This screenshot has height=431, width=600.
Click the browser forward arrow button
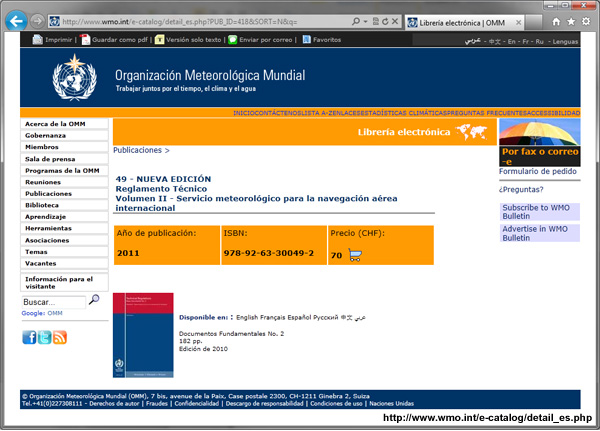[x=37, y=21]
